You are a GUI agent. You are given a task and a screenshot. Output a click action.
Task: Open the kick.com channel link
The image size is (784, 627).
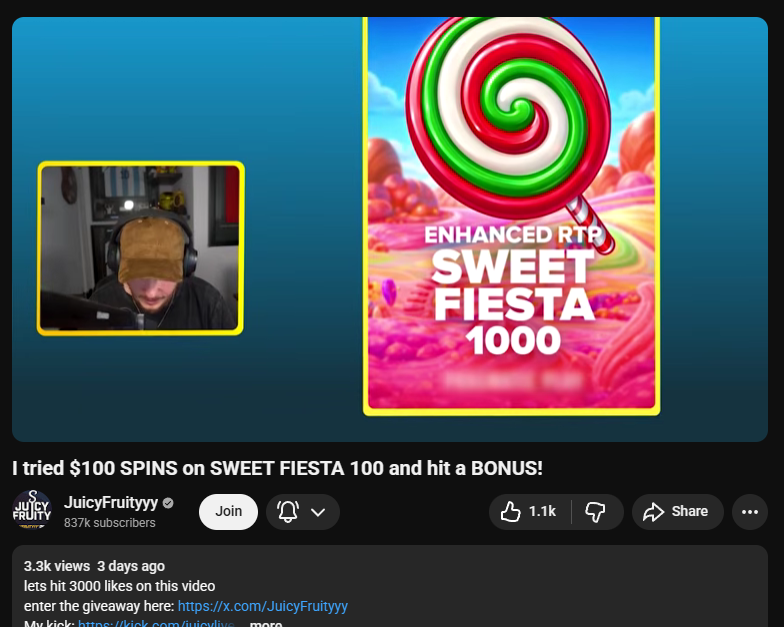pos(156,624)
